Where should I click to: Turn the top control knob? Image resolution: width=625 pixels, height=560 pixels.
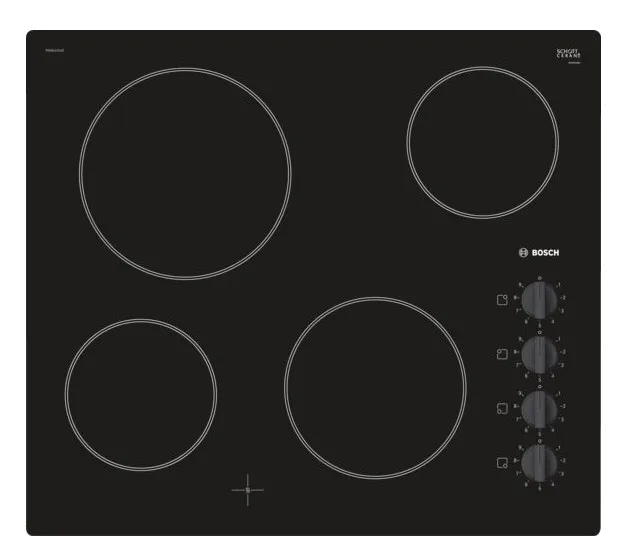tap(539, 298)
